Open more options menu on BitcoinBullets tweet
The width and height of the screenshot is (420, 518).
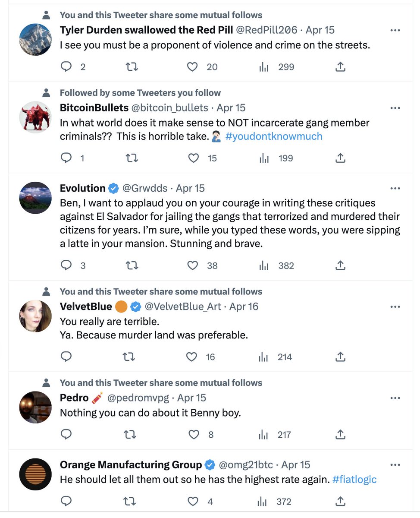395,108
